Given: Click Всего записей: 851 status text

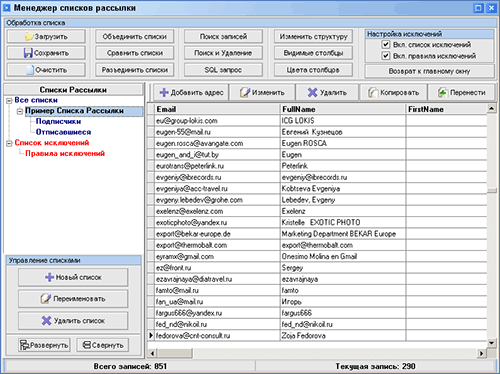Looking at the screenshot, I should pos(130,366).
